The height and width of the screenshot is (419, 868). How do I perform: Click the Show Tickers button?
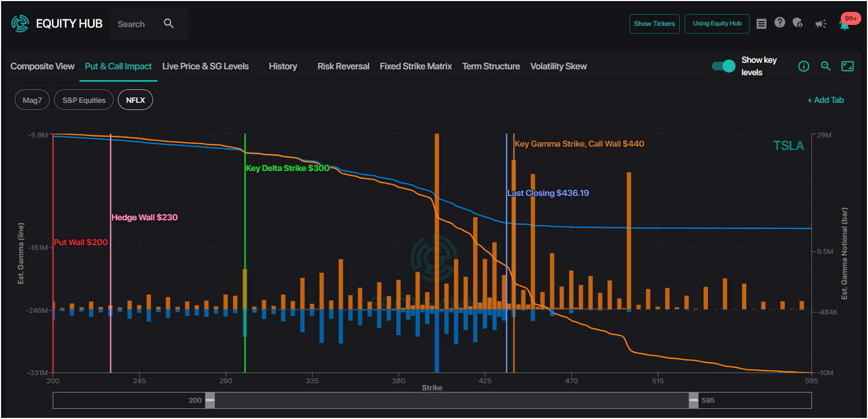(x=654, y=23)
